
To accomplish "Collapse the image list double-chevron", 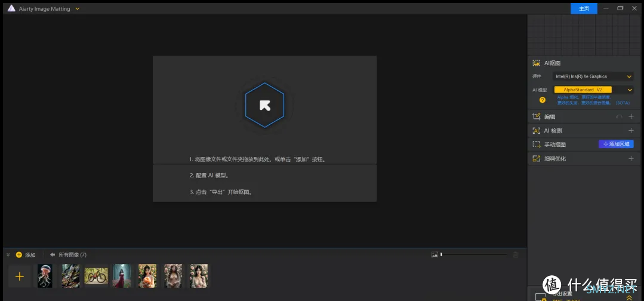I will tap(8, 255).
